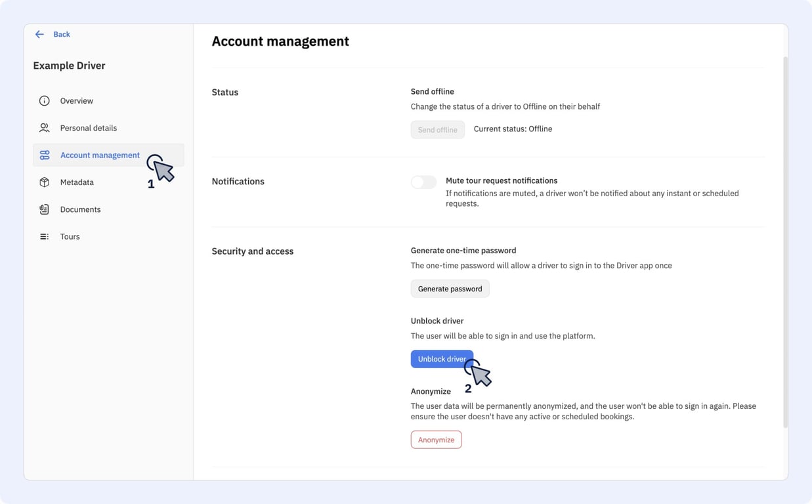
Task: Click the back arrow icon
Action: [x=39, y=34]
